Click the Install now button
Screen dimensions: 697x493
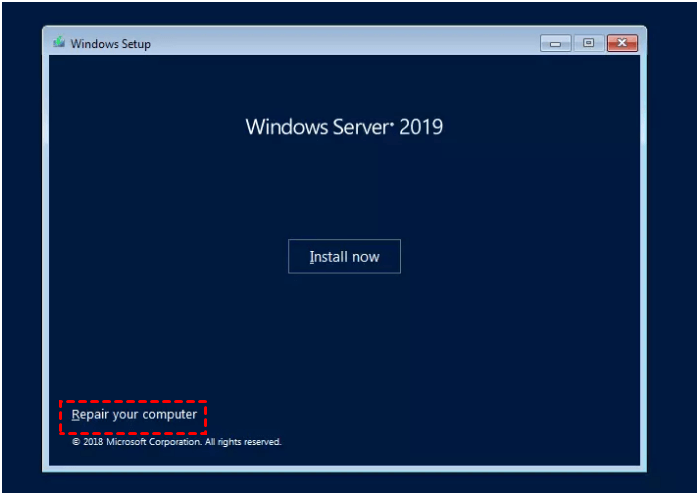coord(344,257)
